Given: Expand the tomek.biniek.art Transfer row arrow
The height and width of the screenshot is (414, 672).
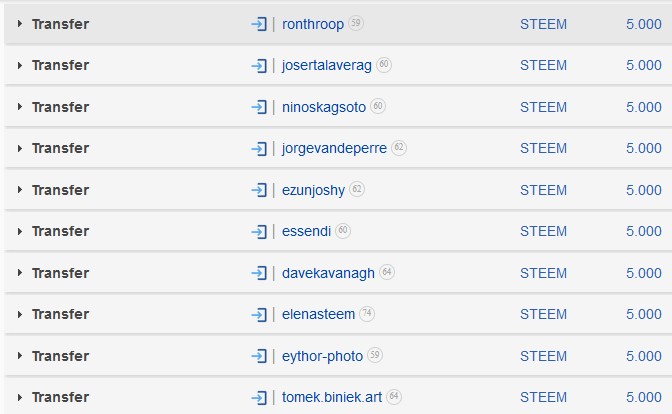Looking at the screenshot, I should (x=20, y=397).
